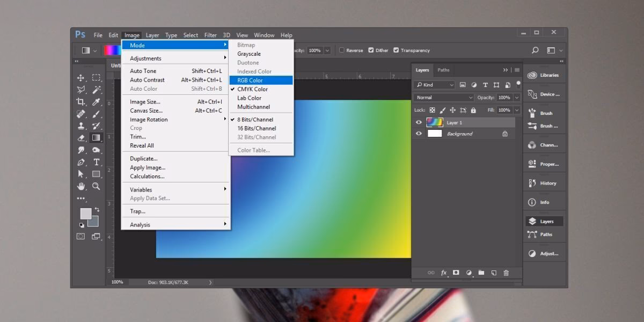Create a new layer
This screenshot has width=644, height=322.
point(494,273)
